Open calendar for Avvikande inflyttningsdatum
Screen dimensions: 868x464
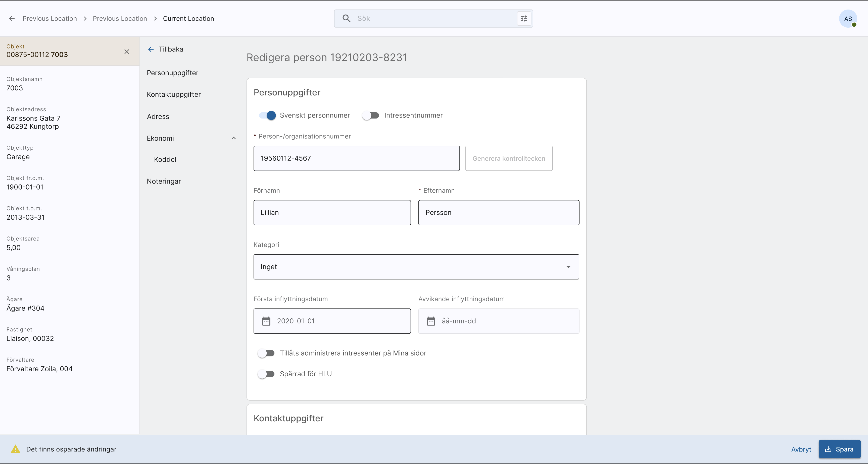tap(431, 321)
